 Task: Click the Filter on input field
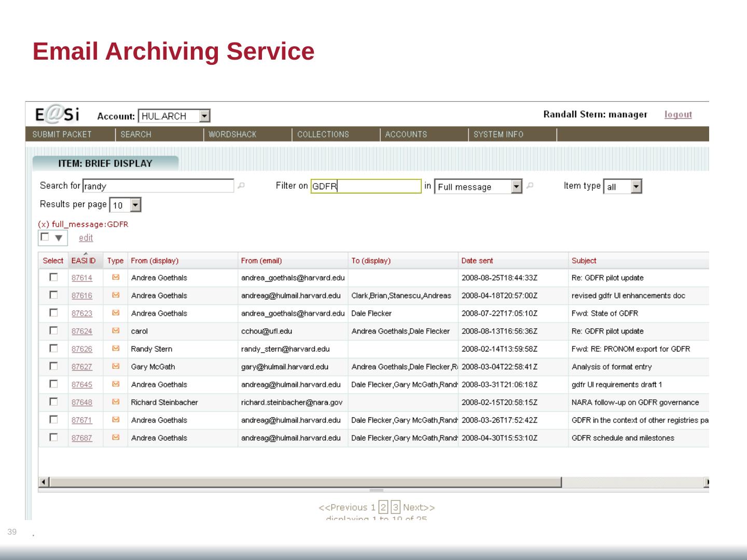pyautogui.click(x=366, y=186)
